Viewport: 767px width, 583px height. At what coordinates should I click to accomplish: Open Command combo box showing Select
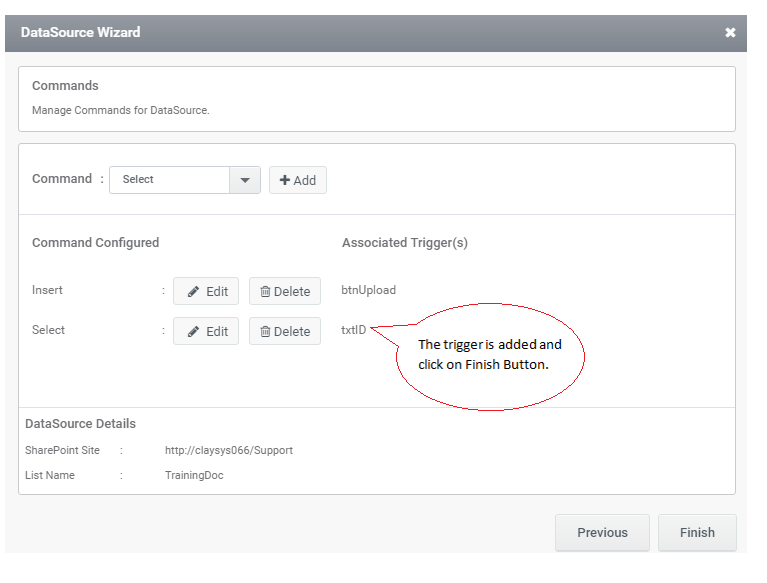(185, 180)
